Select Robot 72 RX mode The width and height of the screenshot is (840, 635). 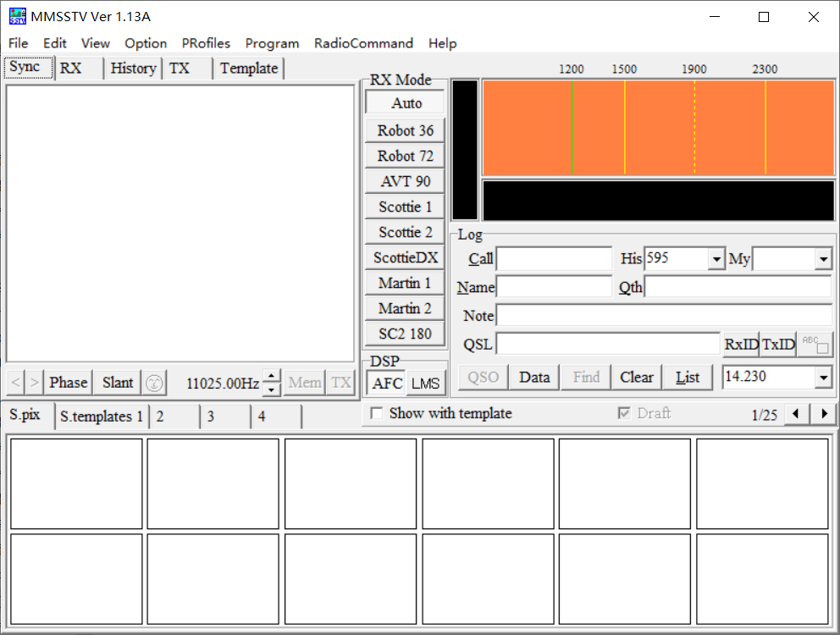point(405,156)
